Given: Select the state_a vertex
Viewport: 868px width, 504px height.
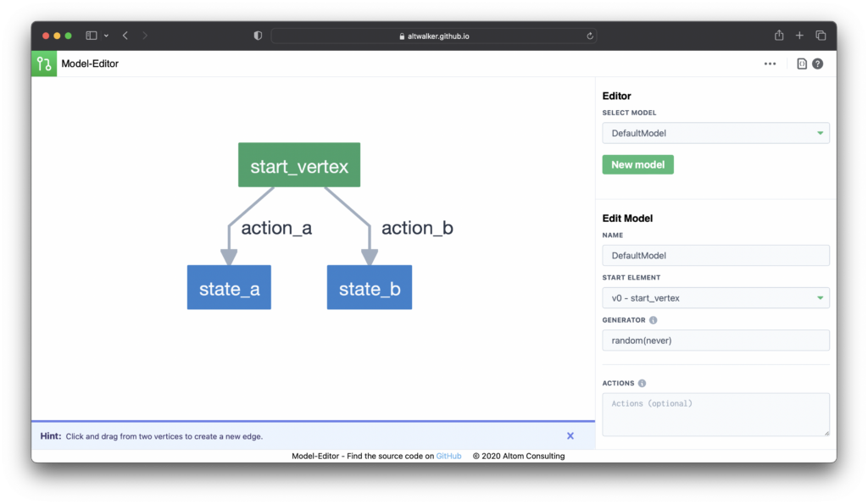Looking at the screenshot, I should click(x=229, y=287).
